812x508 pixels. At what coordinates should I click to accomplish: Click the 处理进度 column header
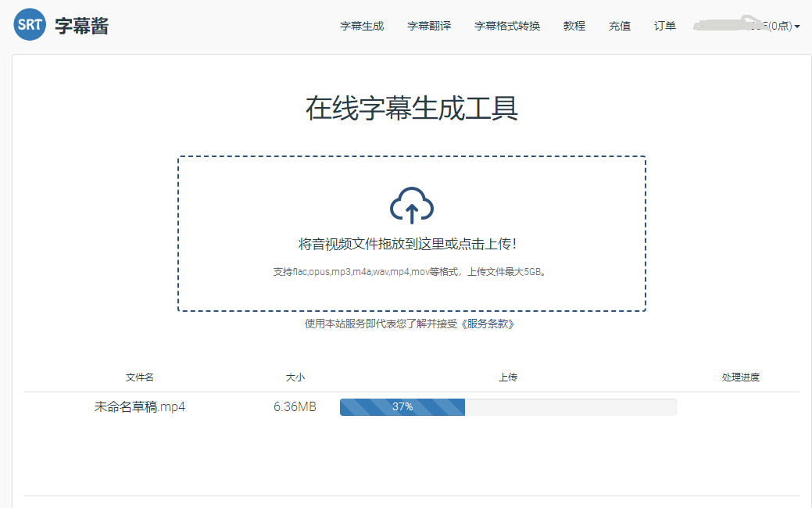[x=740, y=377]
